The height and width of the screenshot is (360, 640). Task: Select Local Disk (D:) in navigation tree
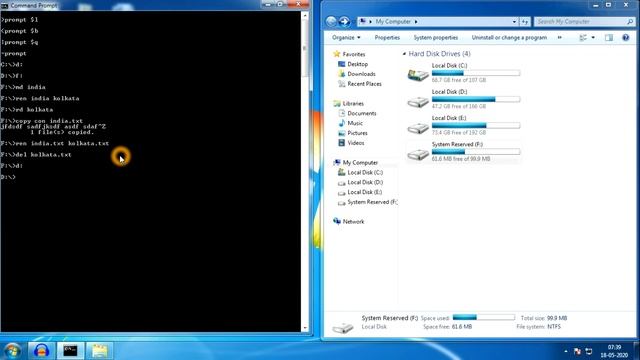click(365, 182)
